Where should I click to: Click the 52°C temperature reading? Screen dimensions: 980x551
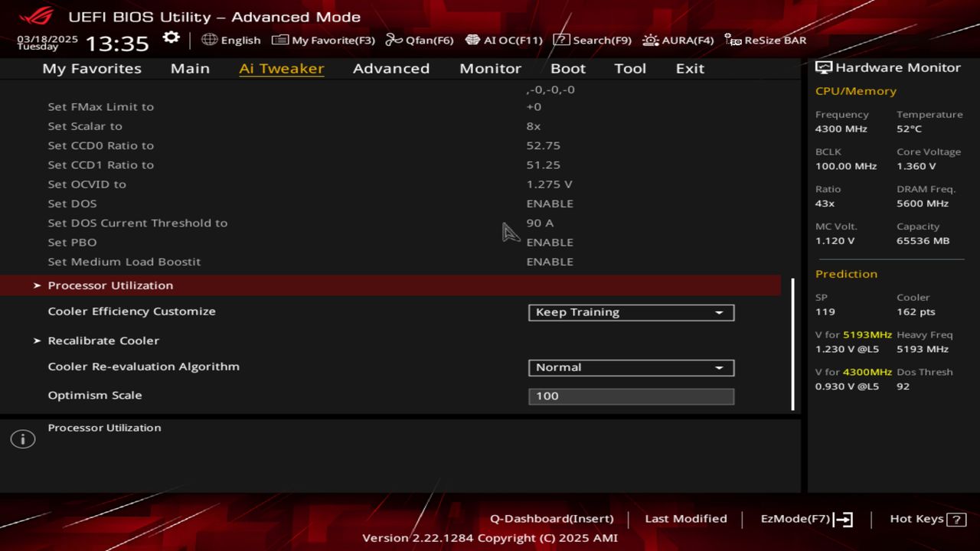tap(910, 129)
